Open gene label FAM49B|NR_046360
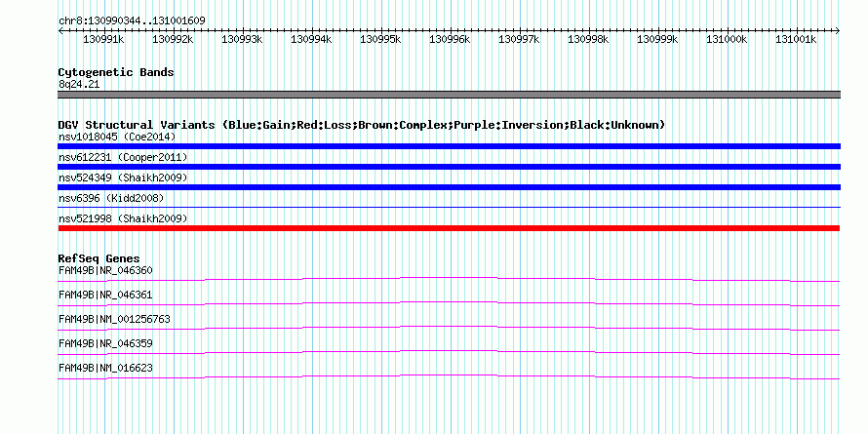Screen dimensions: 868x434 [x=105, y=271]
